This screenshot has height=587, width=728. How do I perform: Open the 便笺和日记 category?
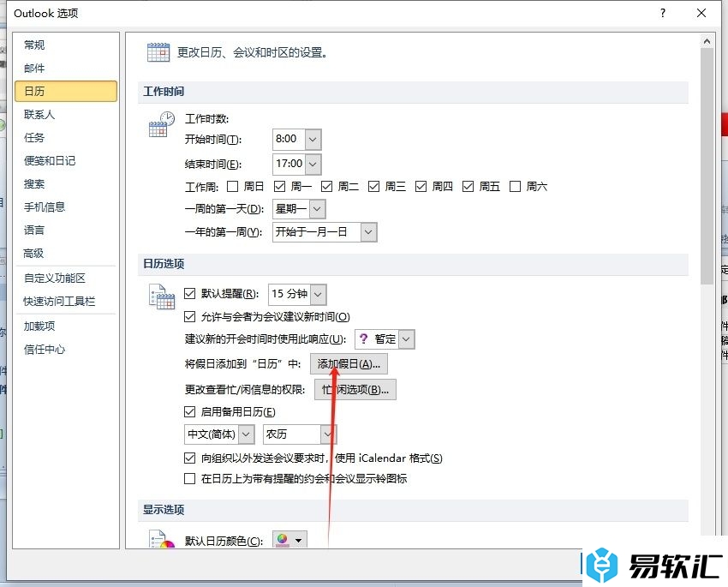tap(66, 161)
